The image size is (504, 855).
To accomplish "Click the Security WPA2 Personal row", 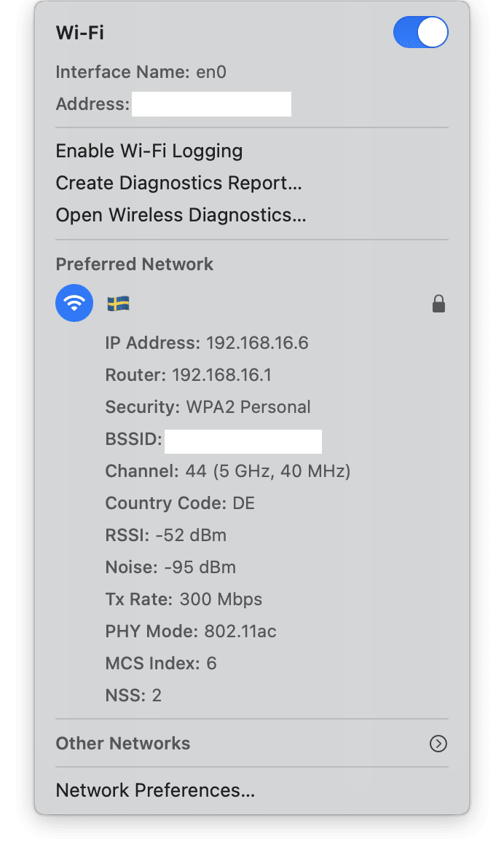I will pos(208,407).
